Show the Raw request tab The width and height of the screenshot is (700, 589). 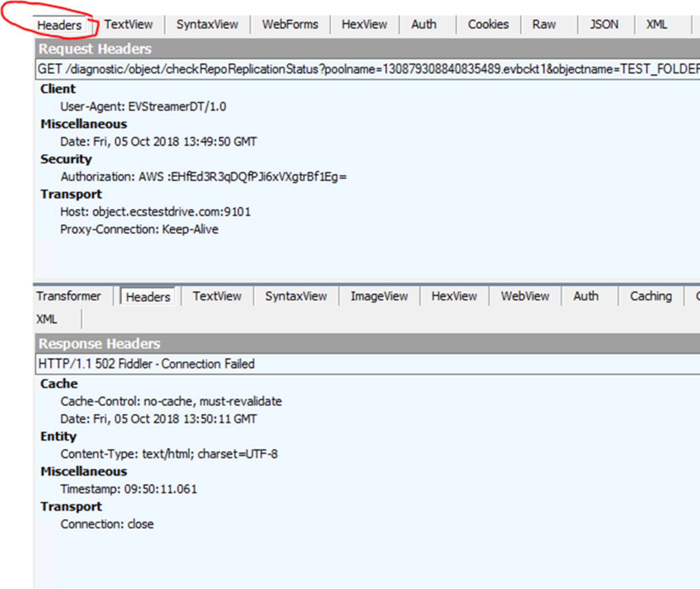coord(544,24)
